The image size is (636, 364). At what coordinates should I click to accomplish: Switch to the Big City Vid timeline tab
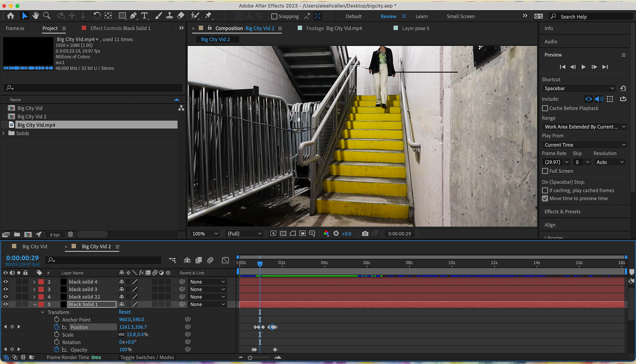pyautogui.click(x=34, y=246)
